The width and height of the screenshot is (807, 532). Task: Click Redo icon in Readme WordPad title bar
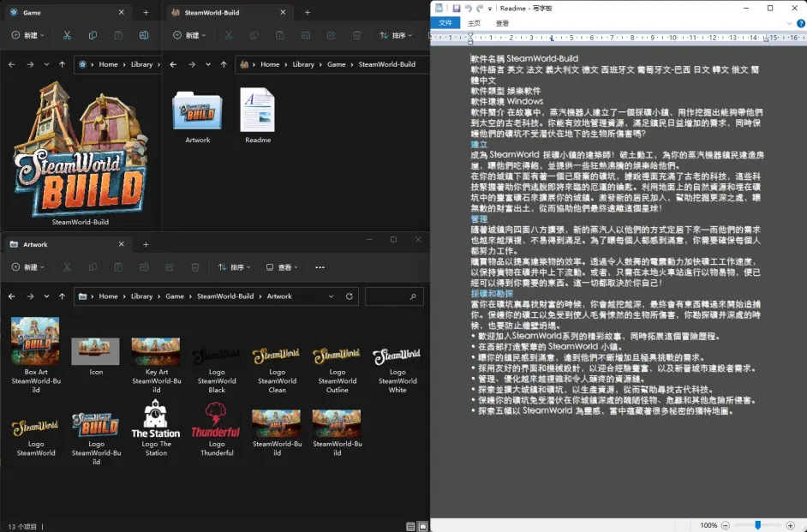pos(480,9)
